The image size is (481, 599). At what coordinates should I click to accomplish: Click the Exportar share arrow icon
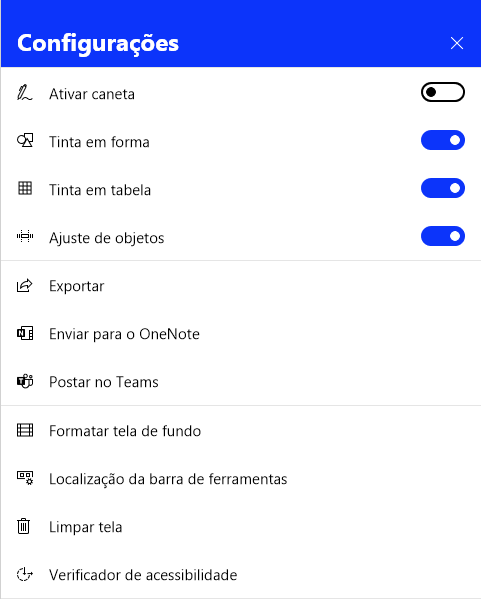tap(25, 285)
